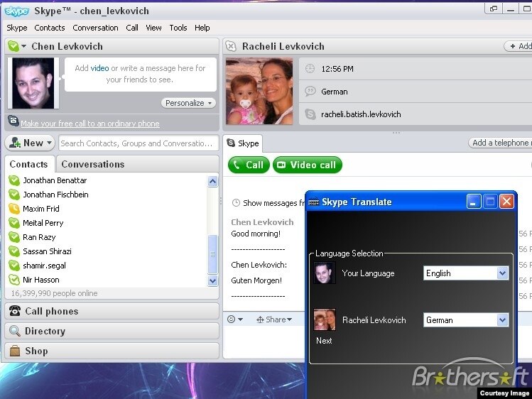Click the Skype Translate window title icon
Screen dimensions: 532x399
click(x=314, y=202)
